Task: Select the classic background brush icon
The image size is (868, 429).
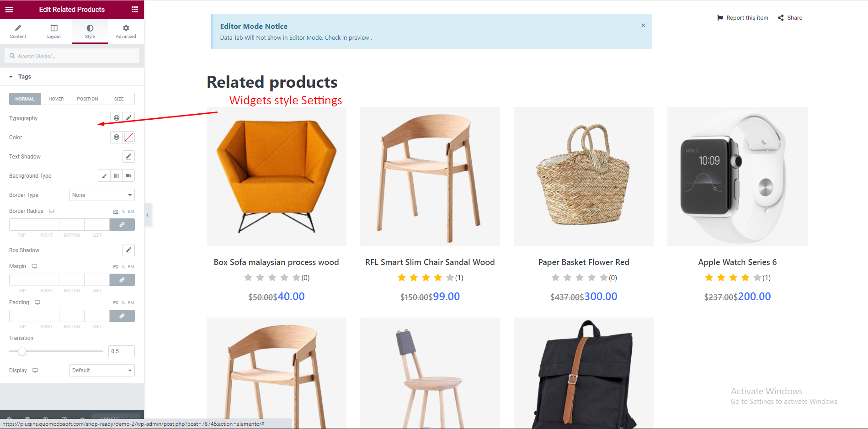Action: point(104,176)
